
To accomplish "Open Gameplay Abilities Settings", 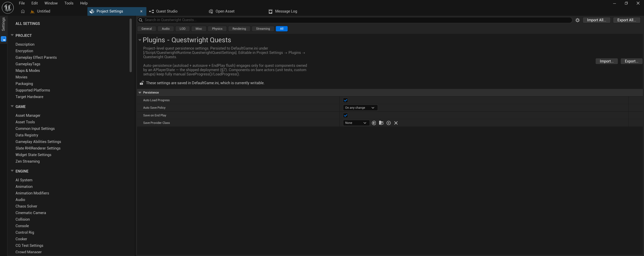I will coord(38,141).
